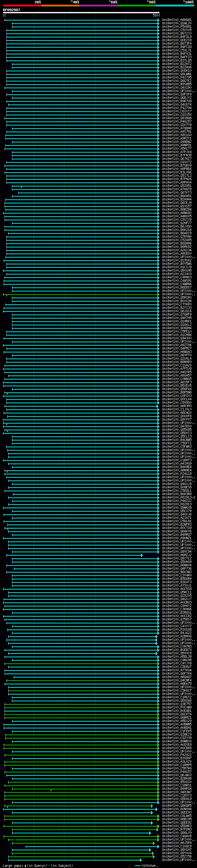
Task: Click the UniRef100_P48157 label
Action: 176,772
